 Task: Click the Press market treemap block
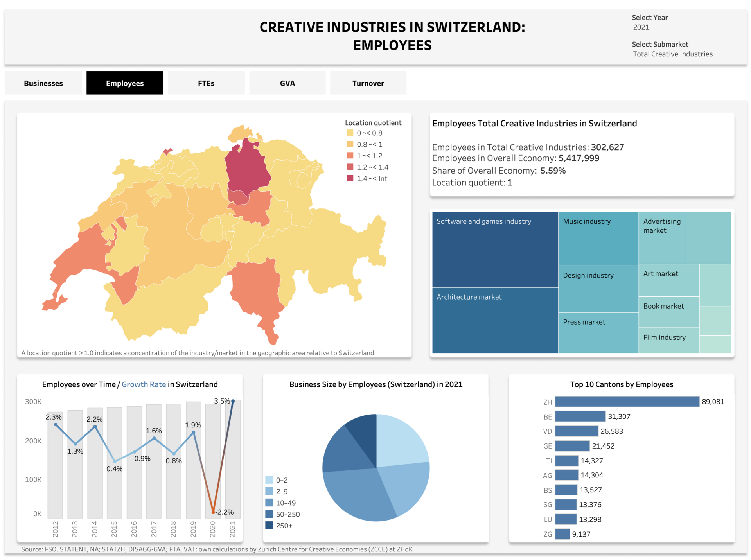coord(598,332)
